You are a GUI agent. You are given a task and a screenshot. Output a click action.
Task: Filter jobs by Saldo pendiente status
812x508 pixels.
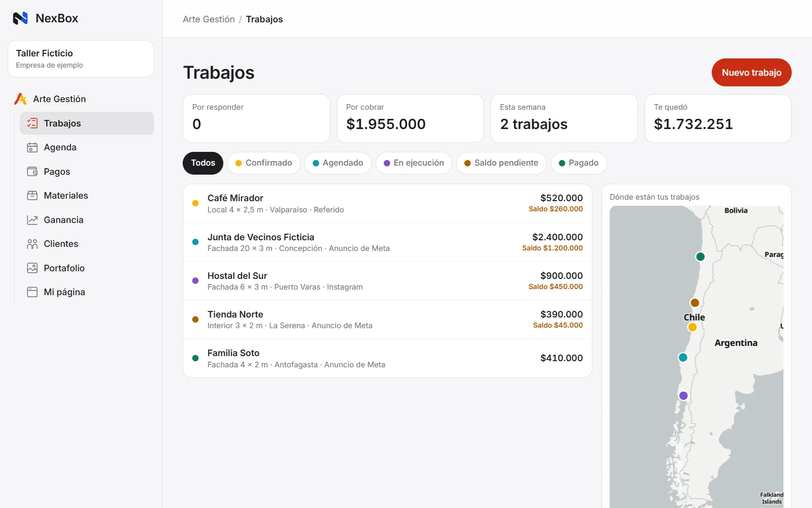(501, 163)
